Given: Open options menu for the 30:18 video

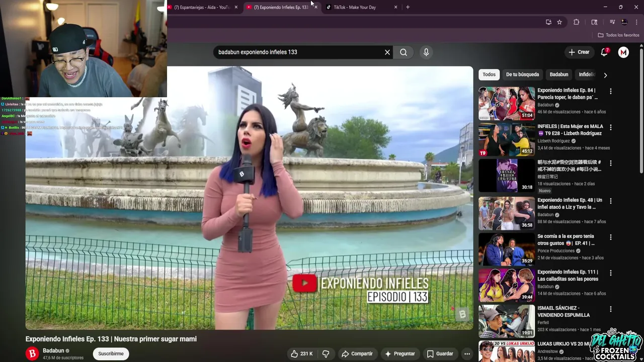Looking at the screenshot, I should pos(611,163).
